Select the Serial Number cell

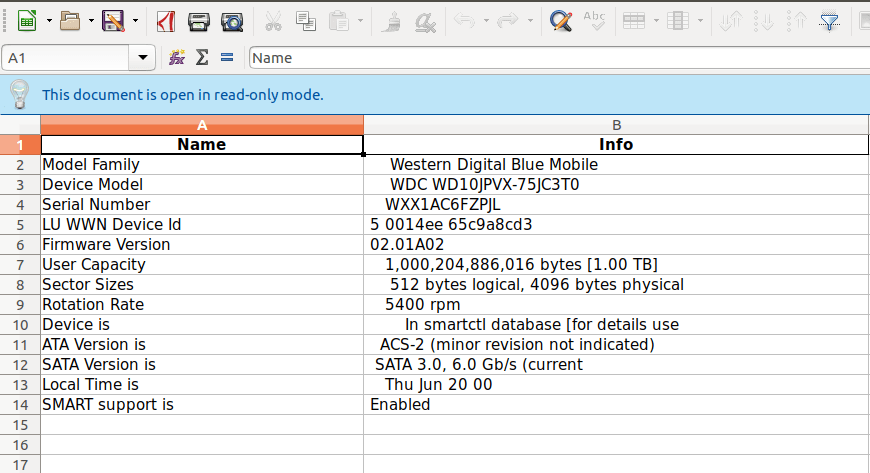[x=202, y=205]
